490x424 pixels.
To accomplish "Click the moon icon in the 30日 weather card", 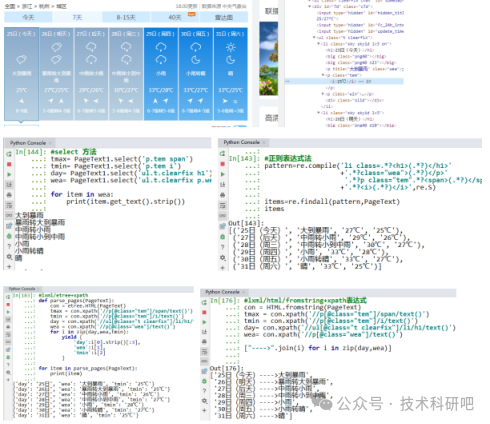I will coord(195,60).
